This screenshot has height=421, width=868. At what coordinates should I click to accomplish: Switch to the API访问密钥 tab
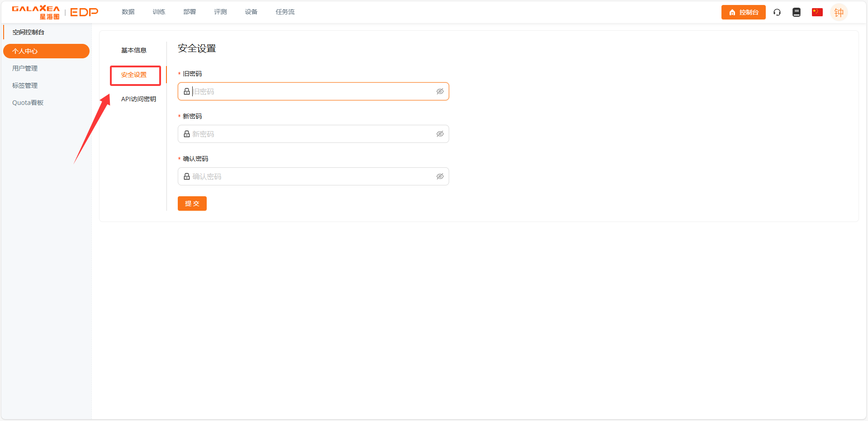pyautogui.click(x=138, y=99)
